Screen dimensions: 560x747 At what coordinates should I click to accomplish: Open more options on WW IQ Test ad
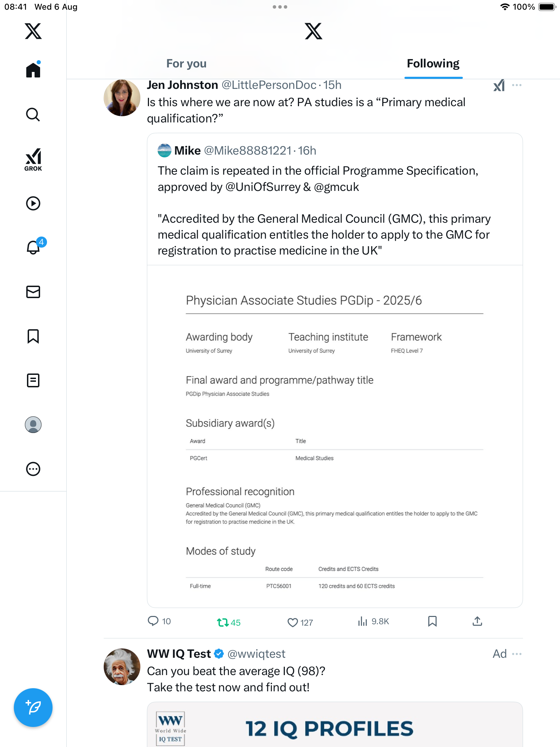click(517, 654)
